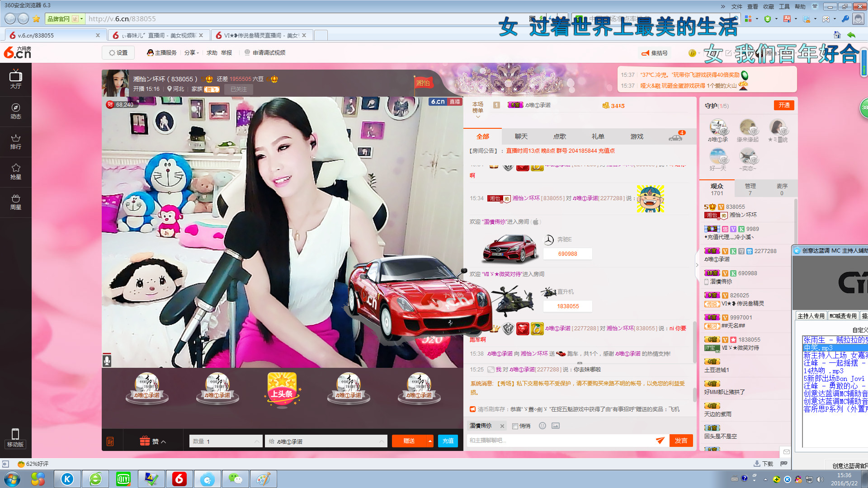This screenshot has width=868, height=488.
Task: Open the 周星 weekly star sidebar icon
Action: click(x=16, y=202)
